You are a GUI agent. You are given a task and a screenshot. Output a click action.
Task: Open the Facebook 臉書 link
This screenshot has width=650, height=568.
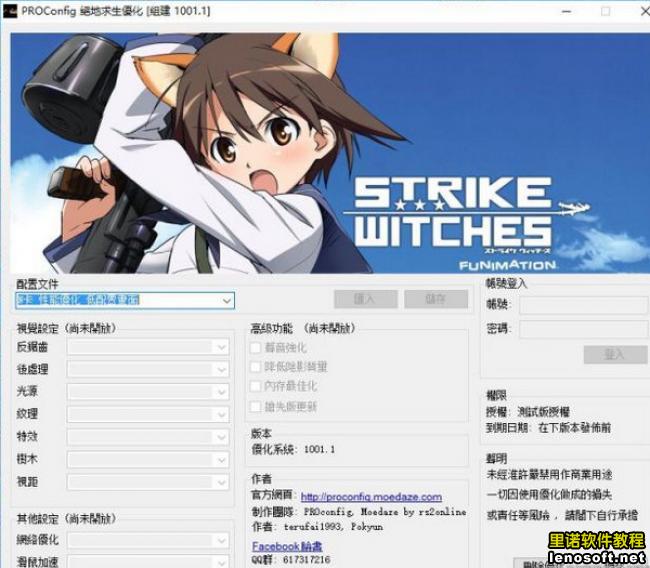287,546
